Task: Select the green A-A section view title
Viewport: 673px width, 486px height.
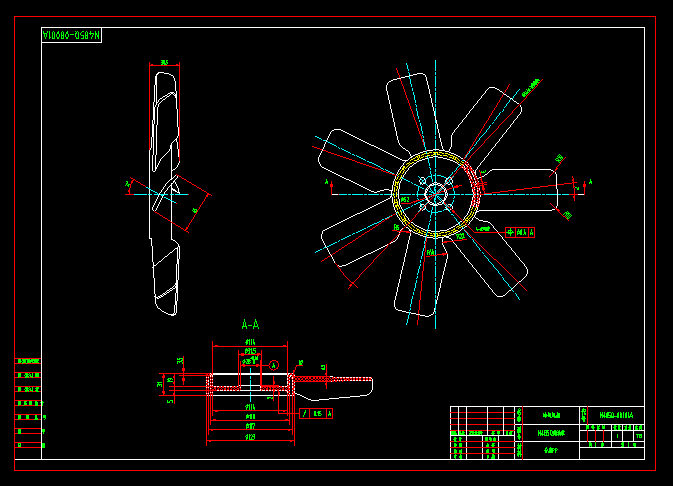Action: (x=250, y=325)
